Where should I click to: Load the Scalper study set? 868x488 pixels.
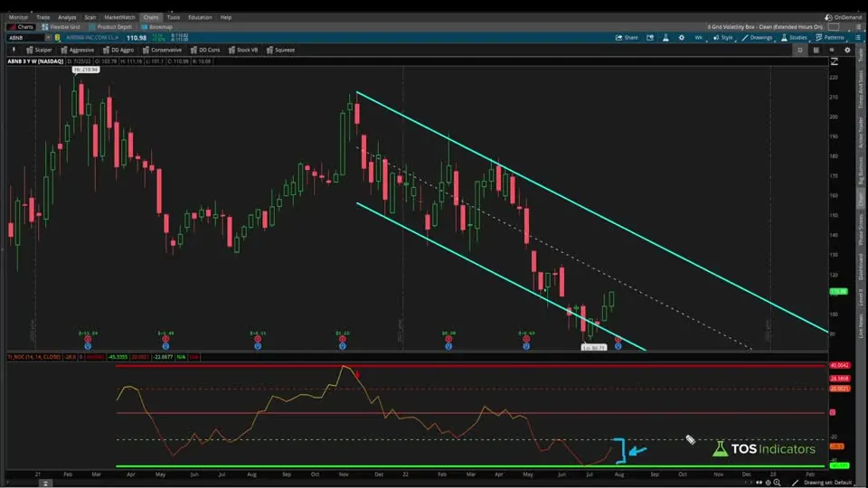tap(39, 50)
